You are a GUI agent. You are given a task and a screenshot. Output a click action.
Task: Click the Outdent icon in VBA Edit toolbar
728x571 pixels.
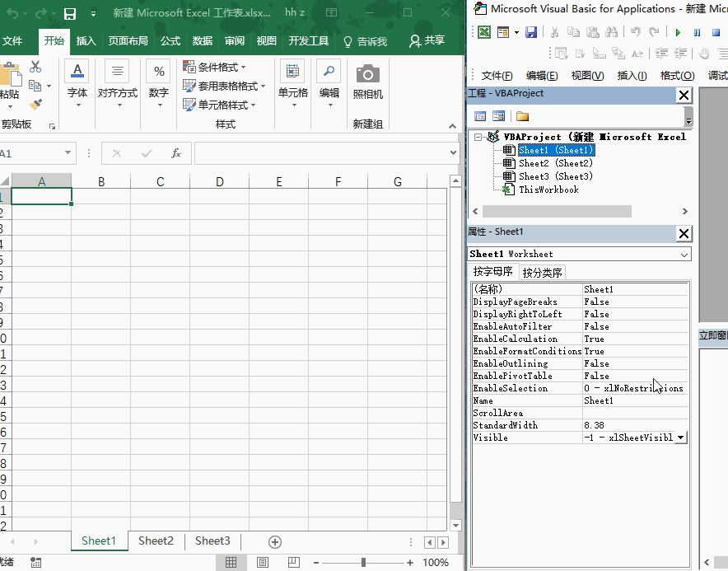coord(680,54)
